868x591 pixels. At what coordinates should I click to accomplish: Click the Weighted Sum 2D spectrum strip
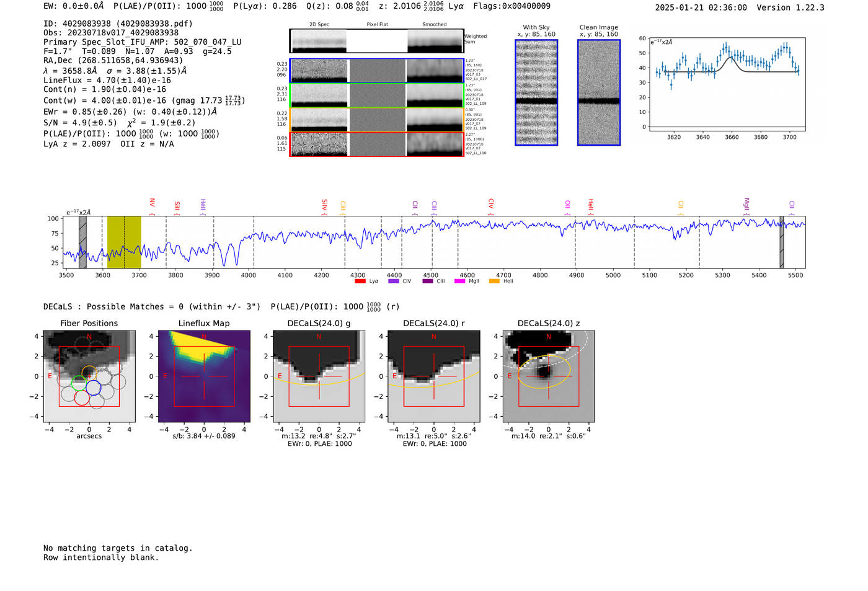[377, 41]
